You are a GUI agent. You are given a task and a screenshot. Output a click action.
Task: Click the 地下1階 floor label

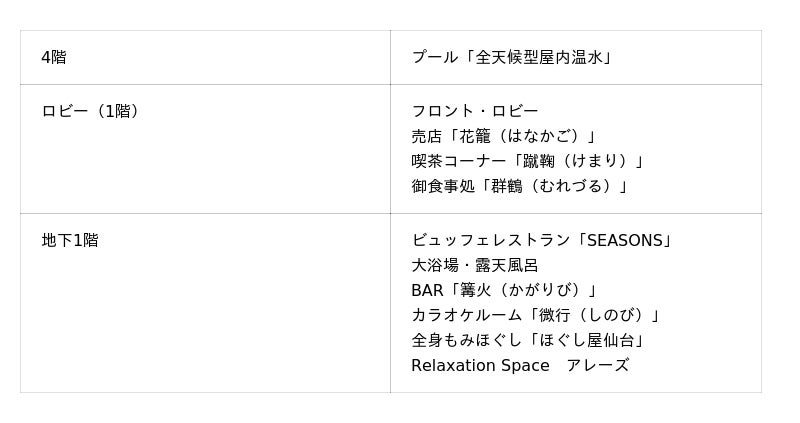tap(70, 241)
